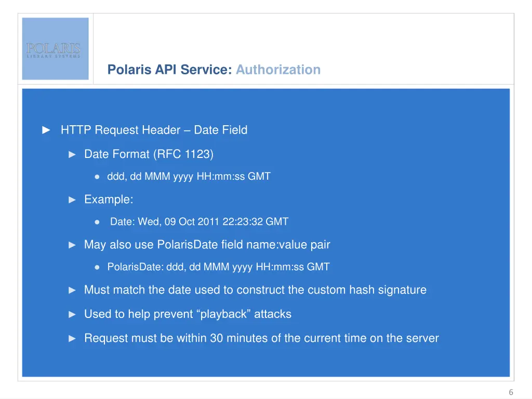Click slide page number 6
The height and width of the screenshot is (399, 532).
pyautogui.click(x=511, y=392)
